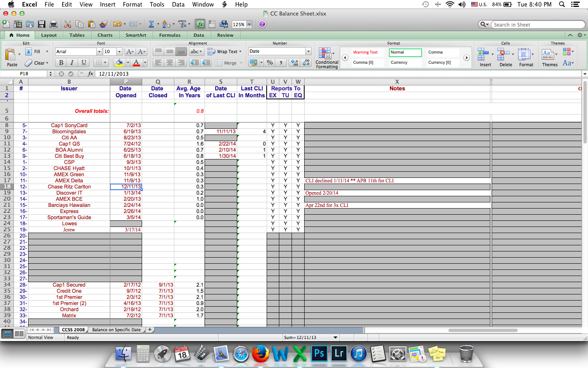This screenshot has height=368, width=588.
Task: Increase font size with larger A
Action: point(130,52)
